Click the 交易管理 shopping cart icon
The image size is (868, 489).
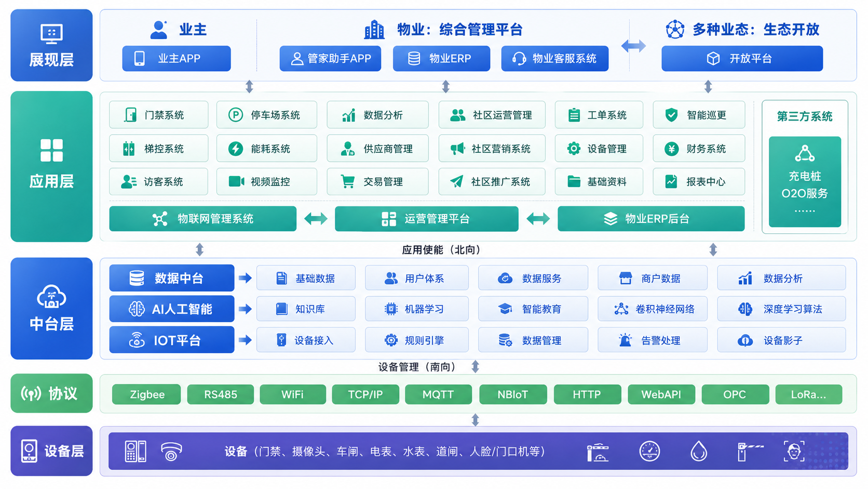[x=348, y=181]
